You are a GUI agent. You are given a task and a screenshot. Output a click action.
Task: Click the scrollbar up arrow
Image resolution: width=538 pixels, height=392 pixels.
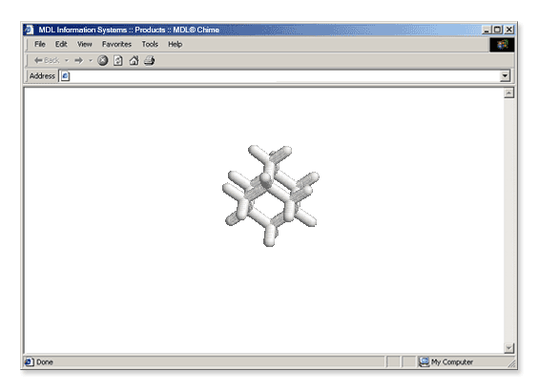508,93
